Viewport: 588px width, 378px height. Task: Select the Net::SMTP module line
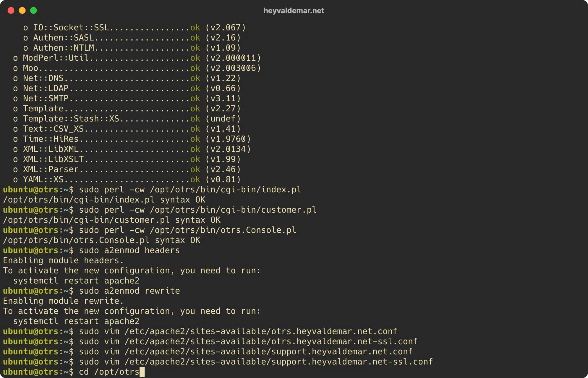(x=127, y=98)
